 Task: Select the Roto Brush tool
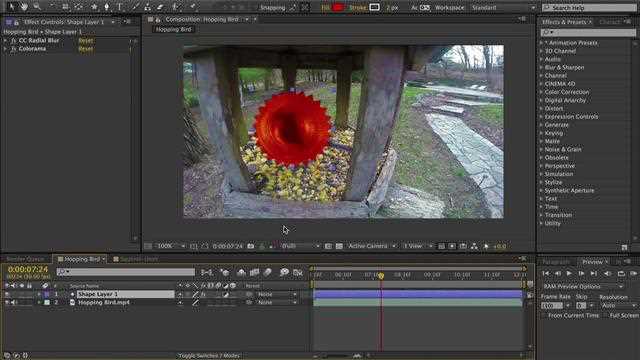point(176,7)
